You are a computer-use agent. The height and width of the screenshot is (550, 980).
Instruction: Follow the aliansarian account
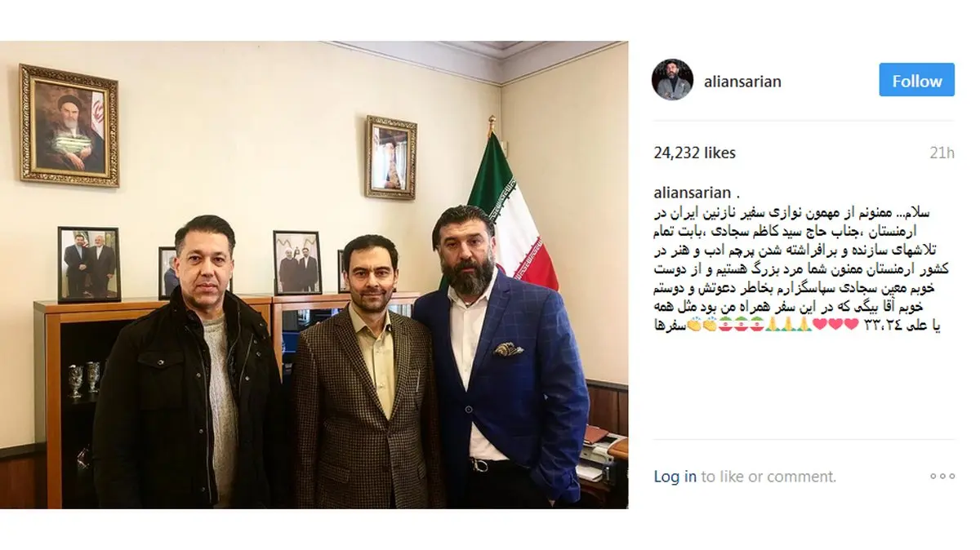point(916,81)
